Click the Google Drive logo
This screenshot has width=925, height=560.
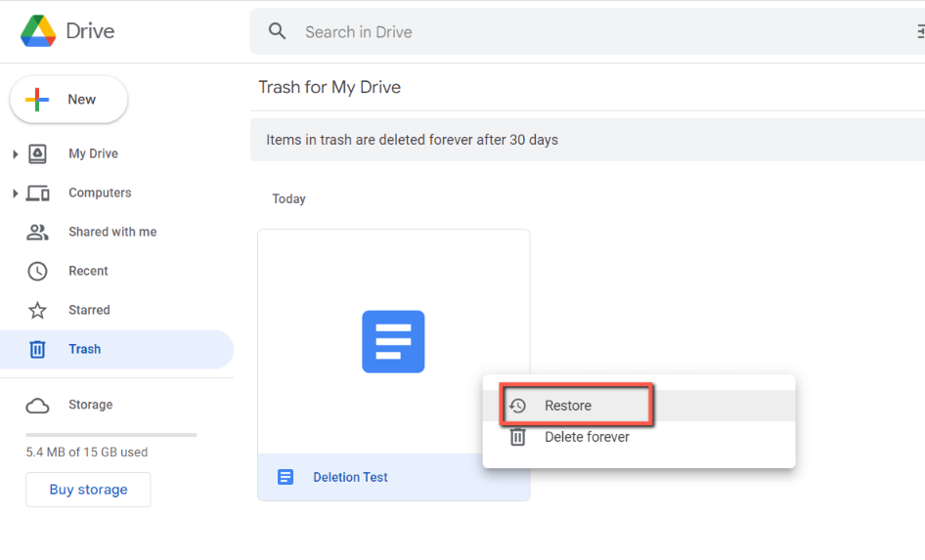click(x=38, y=30)
